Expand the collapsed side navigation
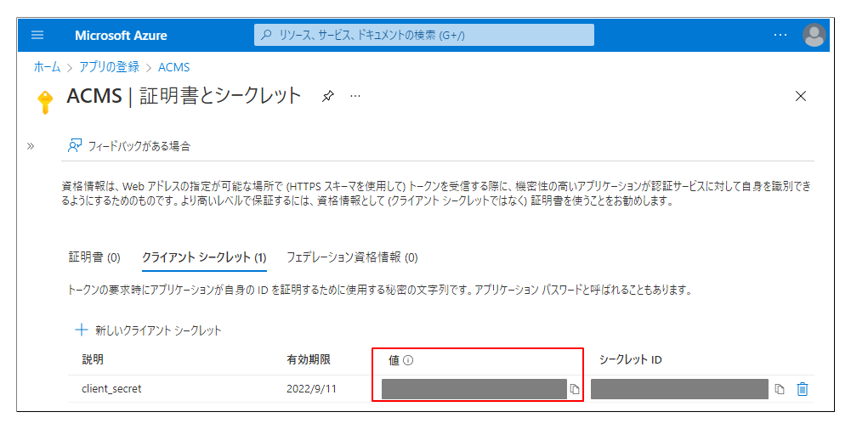868x429 pixels. coord(31,146)
